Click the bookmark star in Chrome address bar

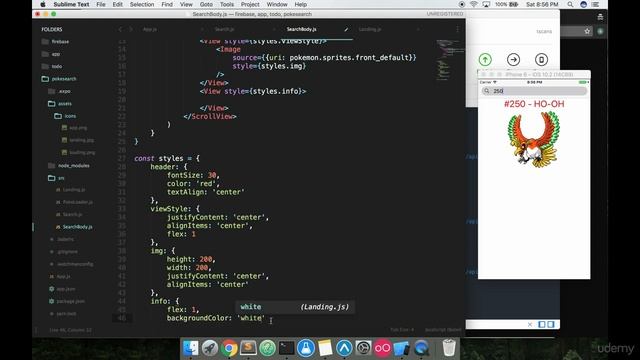587,31
